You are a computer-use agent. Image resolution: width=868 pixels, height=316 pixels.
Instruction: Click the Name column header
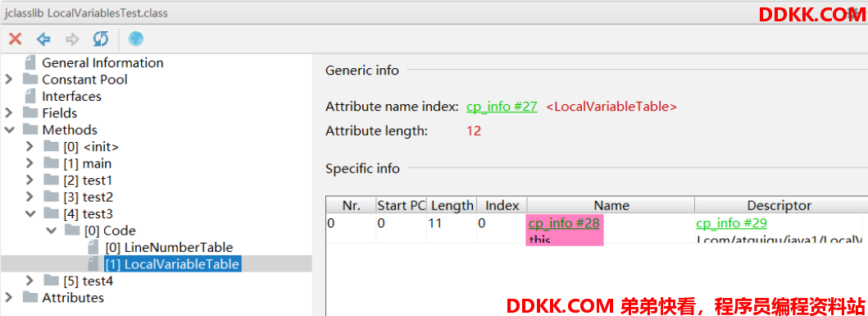tap(611, 206)
